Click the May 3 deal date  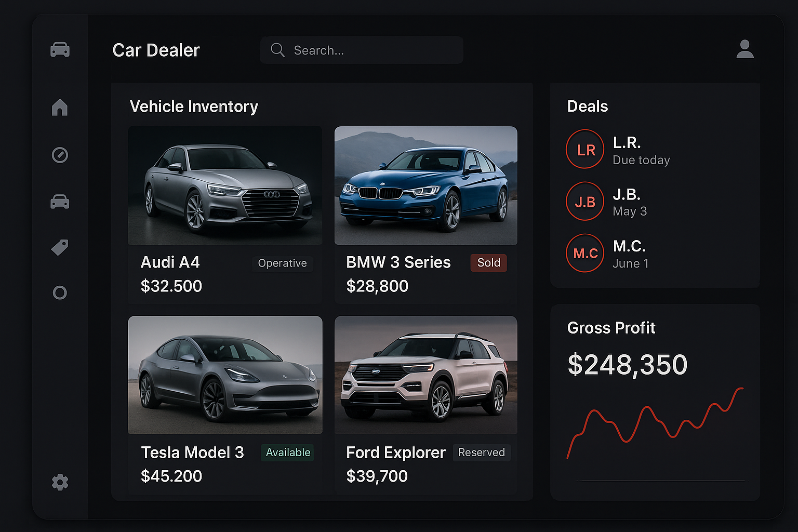point(630,211)
